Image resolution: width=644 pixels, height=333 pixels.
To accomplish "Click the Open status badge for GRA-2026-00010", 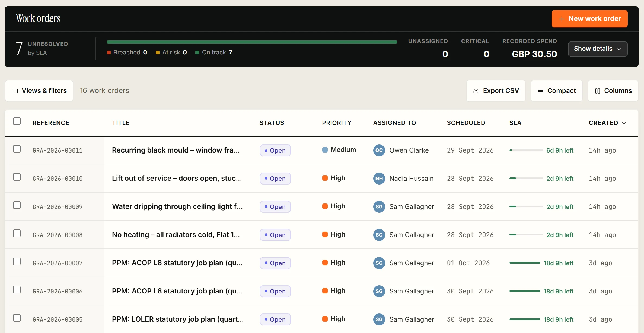I will (275, 179).
